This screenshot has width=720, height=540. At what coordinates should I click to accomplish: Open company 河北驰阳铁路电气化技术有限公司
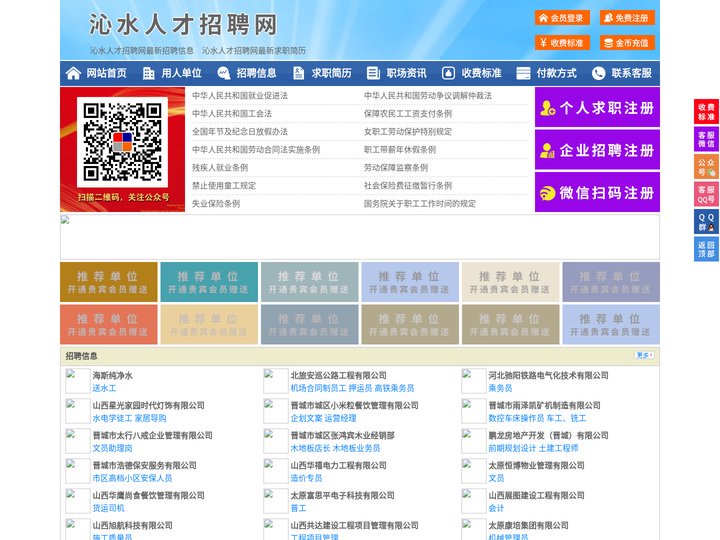point(548,375)
